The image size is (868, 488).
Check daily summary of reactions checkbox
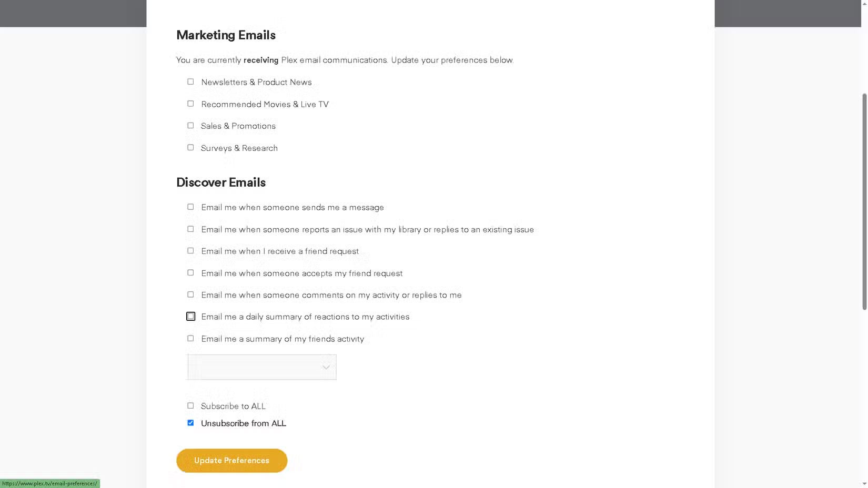(x=190, y=316)
